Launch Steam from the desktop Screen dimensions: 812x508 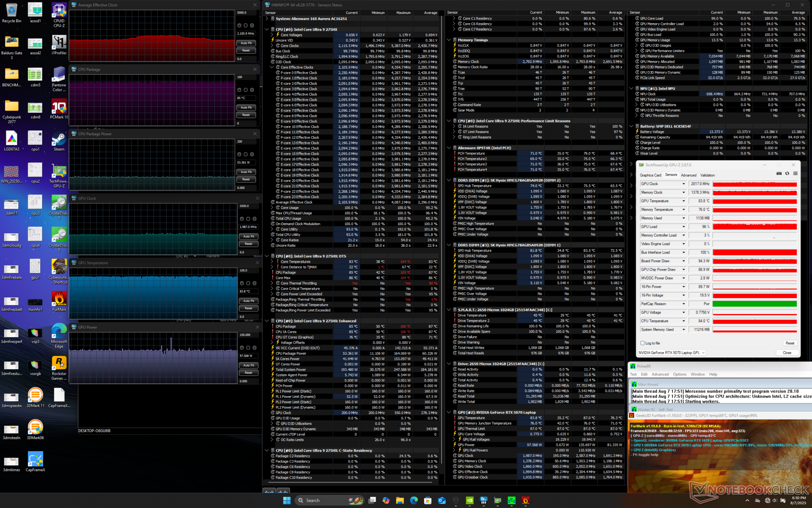(x=59, y=141)
